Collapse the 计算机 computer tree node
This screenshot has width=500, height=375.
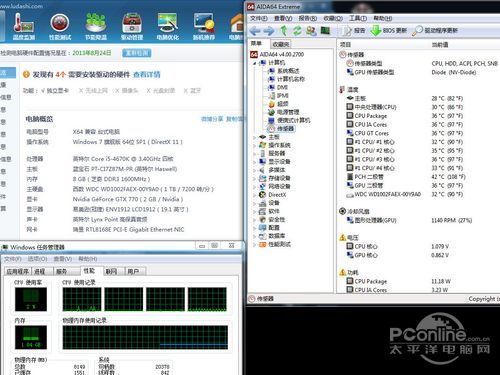coord(254,63)
